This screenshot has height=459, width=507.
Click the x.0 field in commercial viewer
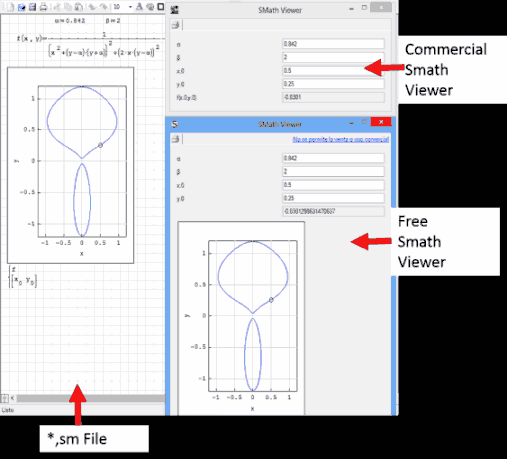point(333,70)
